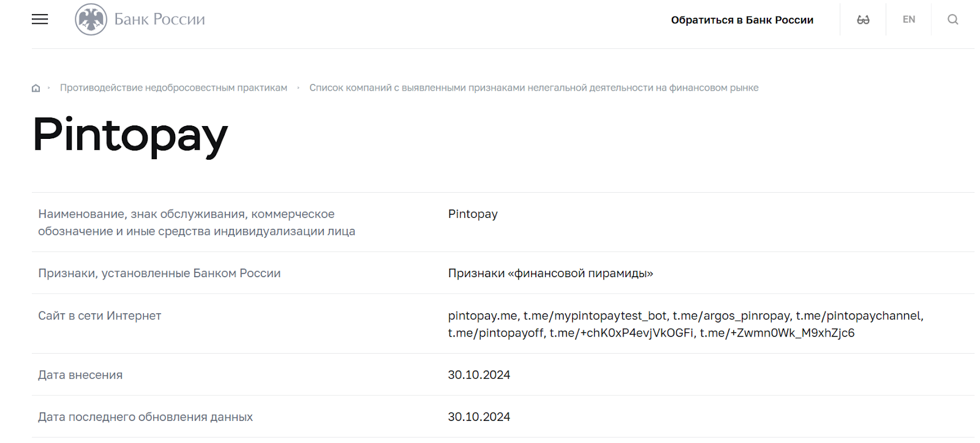This screenshot has width=980, height=443.
Task: Click the date value beside «Дата внесения»
Action: 479,375
